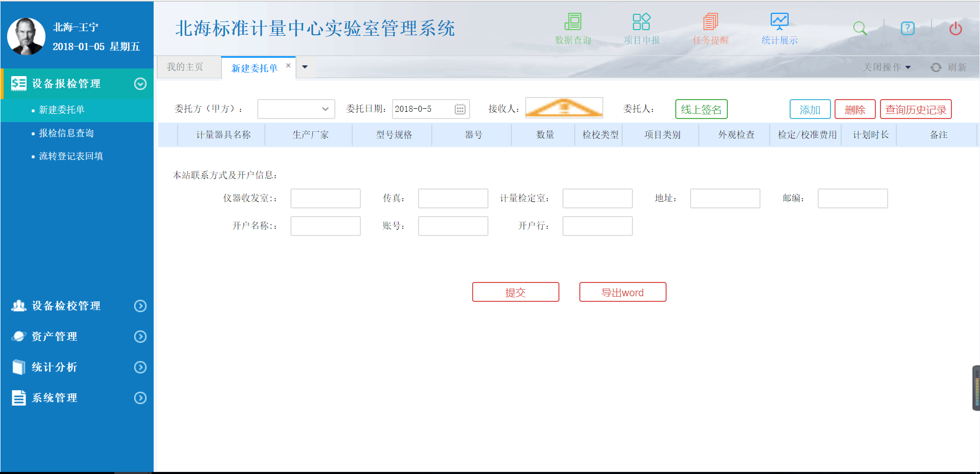Click the 导出word button
The width and height of the screenshot is (980, 474).
point(623,292)
